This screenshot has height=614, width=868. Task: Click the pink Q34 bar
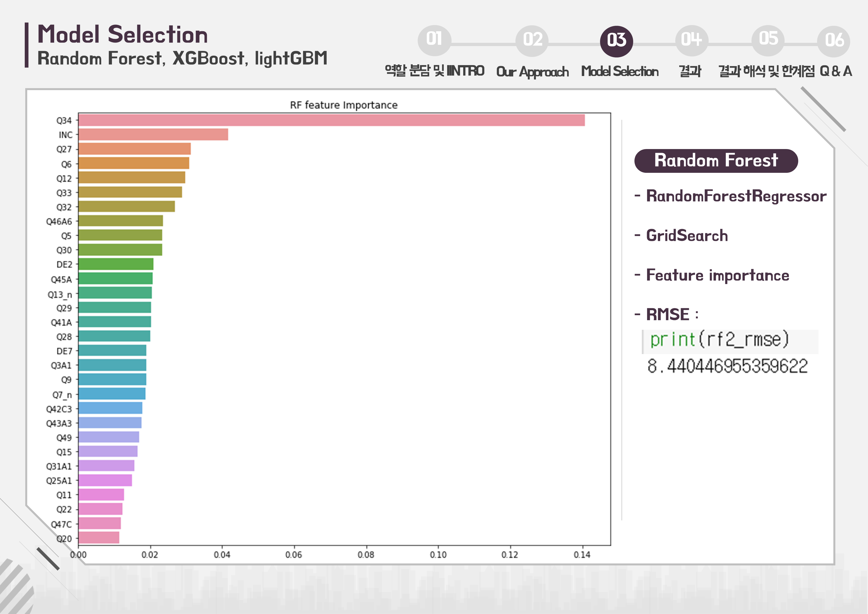coord(331,120)
